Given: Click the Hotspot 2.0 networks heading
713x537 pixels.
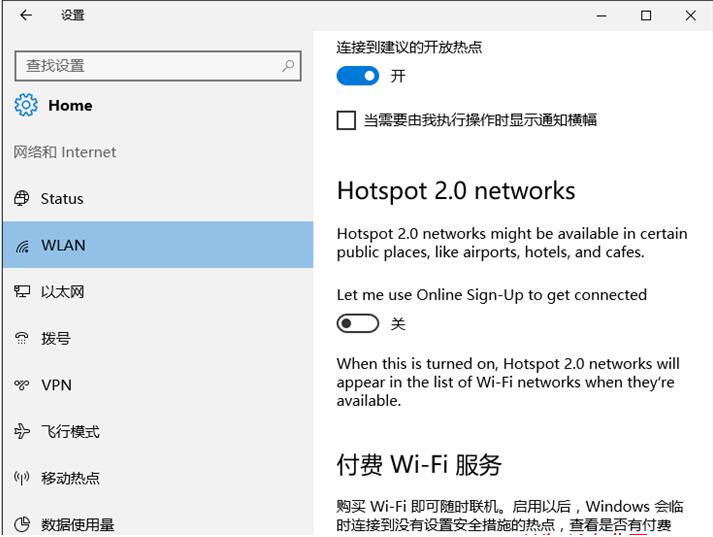Looking at the screenshot, I should pyautogui.click(x=456, y=191).
